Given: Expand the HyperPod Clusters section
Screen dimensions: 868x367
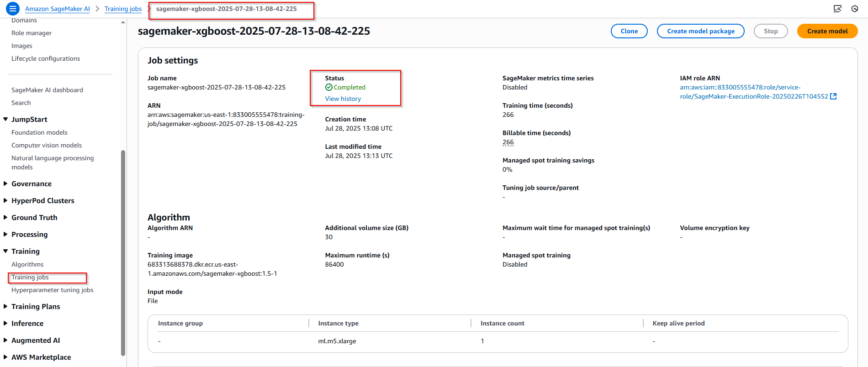Looking at the screenshot, I should (5, 200).
